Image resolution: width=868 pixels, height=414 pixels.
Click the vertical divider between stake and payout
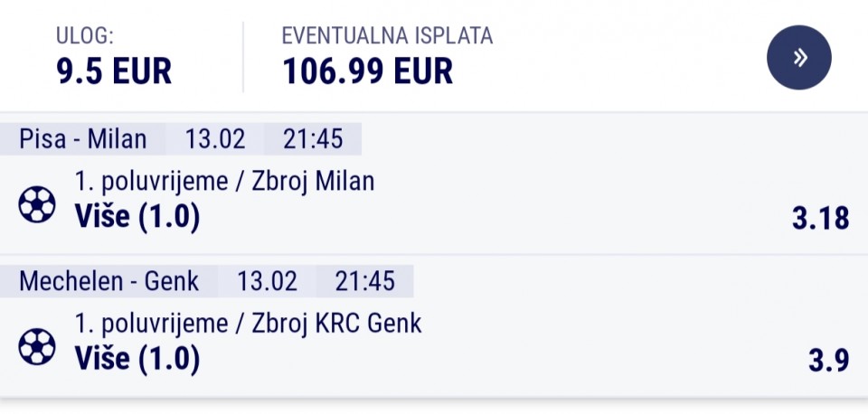243,57
